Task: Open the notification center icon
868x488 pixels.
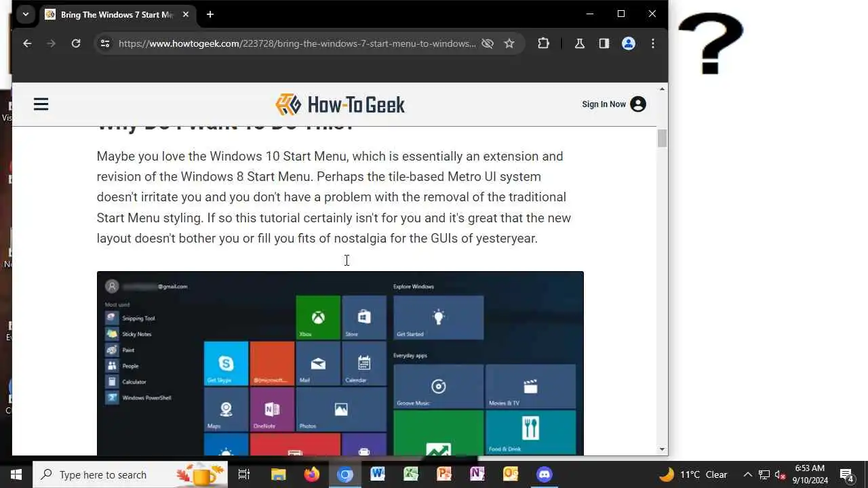Action: (x=846, y=474)
